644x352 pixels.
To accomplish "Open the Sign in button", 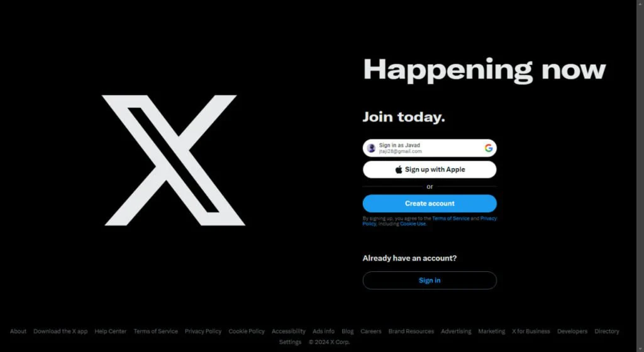I will click(430, 280).
